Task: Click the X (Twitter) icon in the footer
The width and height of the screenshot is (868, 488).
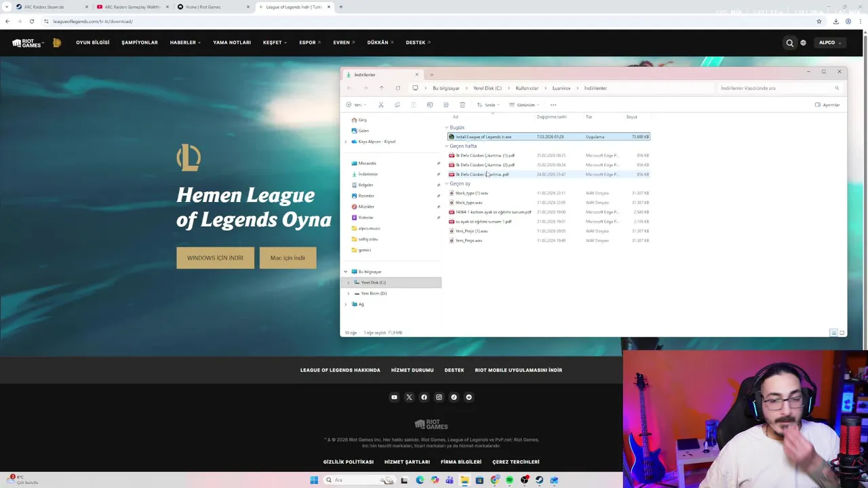Action: click(x=409, y=397)
